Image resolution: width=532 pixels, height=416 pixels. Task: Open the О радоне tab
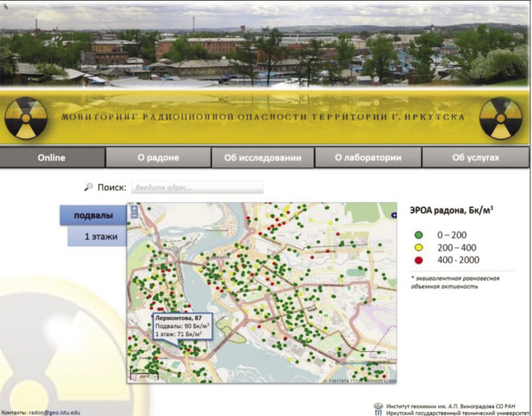[x=158, y=158]
